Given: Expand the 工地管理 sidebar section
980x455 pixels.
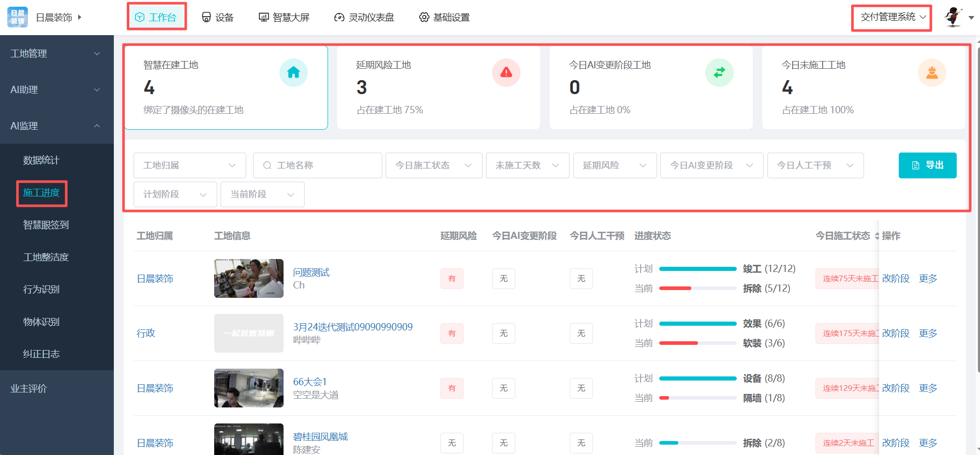Looking at the screenshot, I should click(x=97, y=54).
